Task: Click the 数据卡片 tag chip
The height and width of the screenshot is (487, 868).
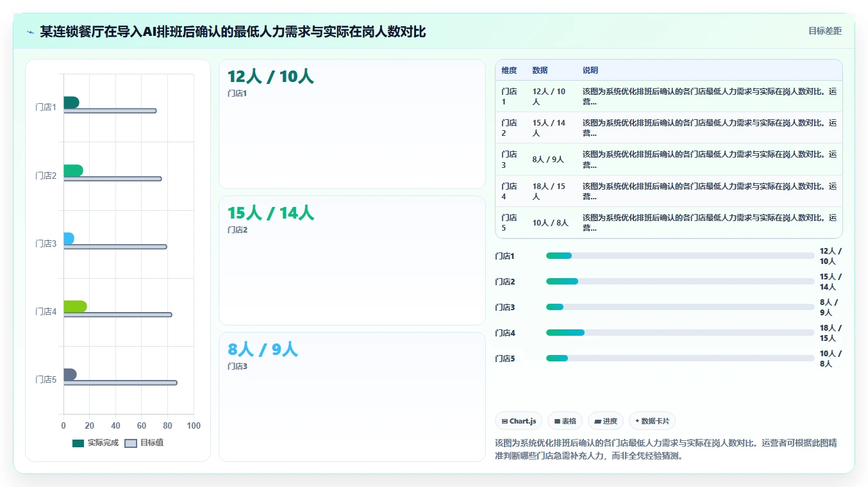Action: pyautogui.click(x=652, y=421)
